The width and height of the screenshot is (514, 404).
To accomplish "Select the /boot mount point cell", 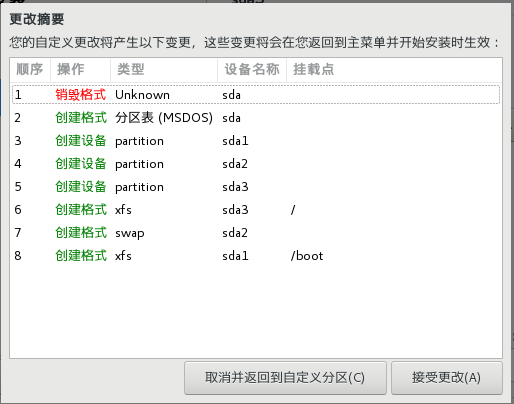I will tap(307, 256).
